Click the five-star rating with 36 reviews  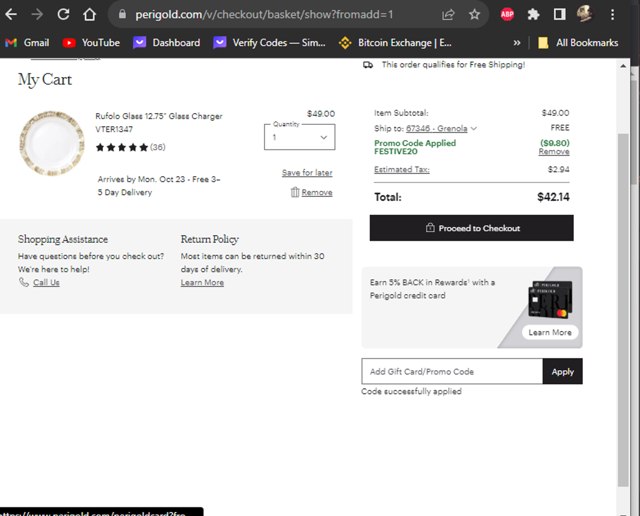(130, 147)
